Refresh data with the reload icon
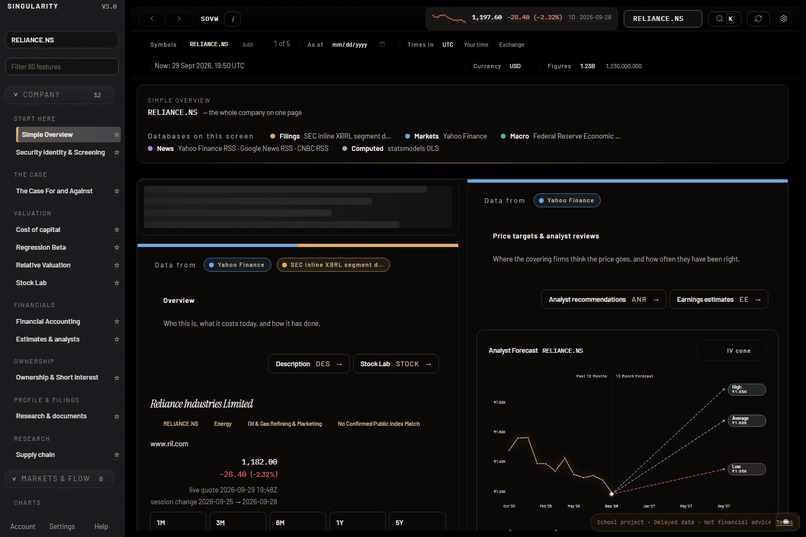This screenshot has height=537, width=806. 758,18
